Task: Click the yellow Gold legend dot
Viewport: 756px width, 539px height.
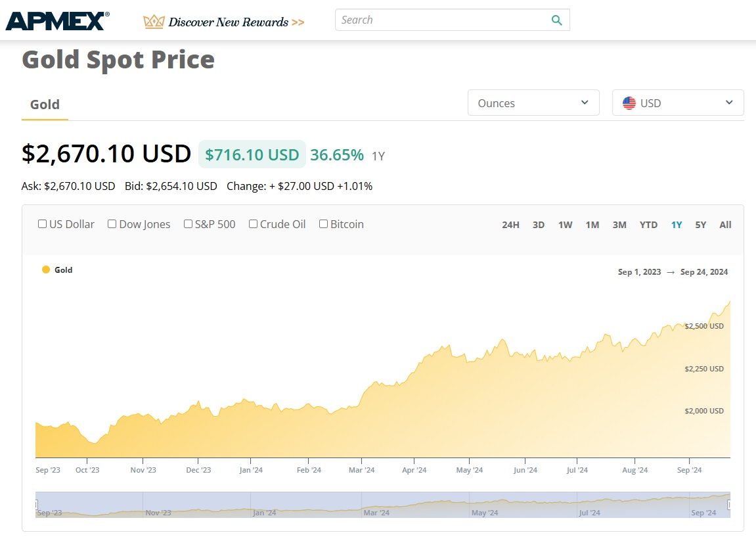Action: 46,269
